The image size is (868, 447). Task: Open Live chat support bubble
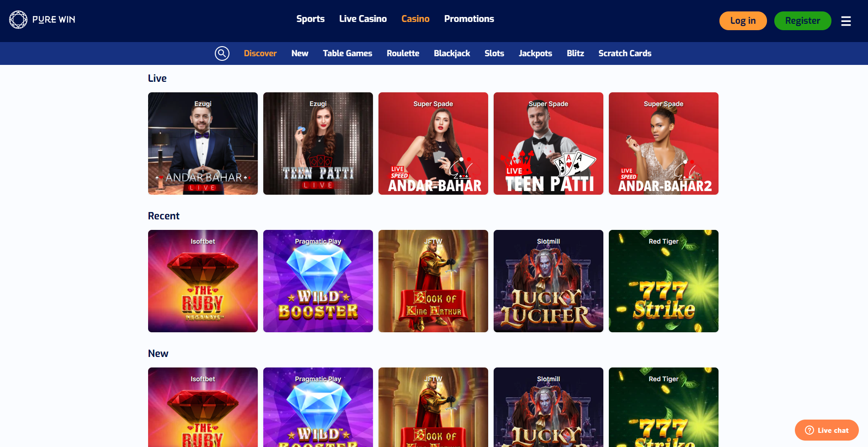point(826,430)
